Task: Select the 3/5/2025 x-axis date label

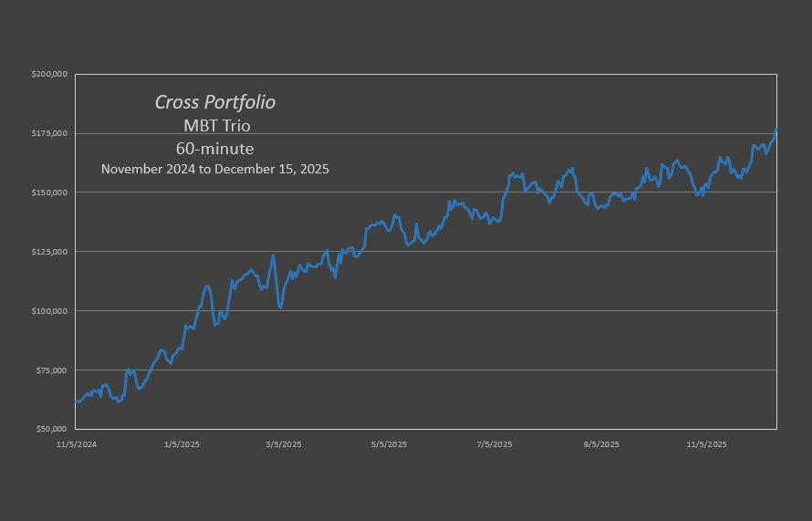Action: click(283, 444)
